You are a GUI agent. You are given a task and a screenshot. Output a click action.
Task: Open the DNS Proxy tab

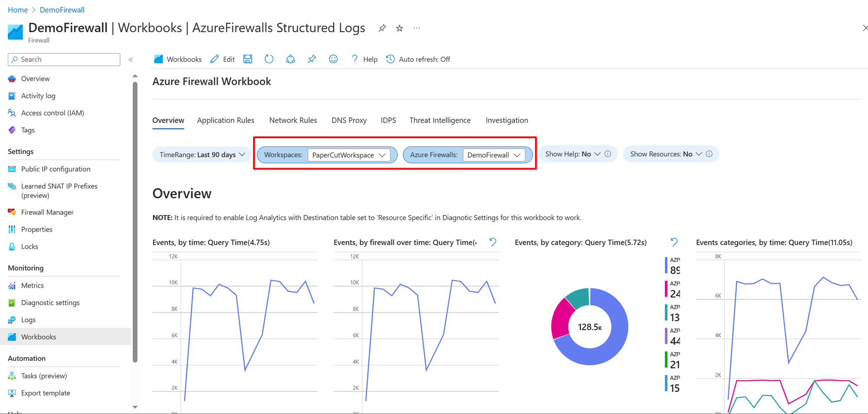[x=349, y=120]
